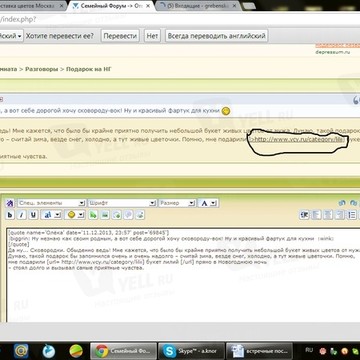Insert a link with the editor toolbar icon
This screenshot has width=360, height=360.
[x=93, y=215]
